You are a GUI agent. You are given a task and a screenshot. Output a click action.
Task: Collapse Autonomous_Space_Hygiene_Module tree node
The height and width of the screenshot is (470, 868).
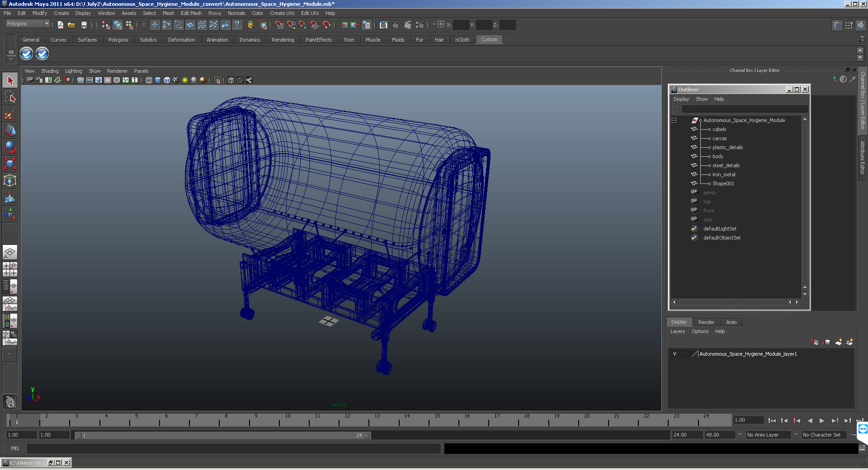674,121
